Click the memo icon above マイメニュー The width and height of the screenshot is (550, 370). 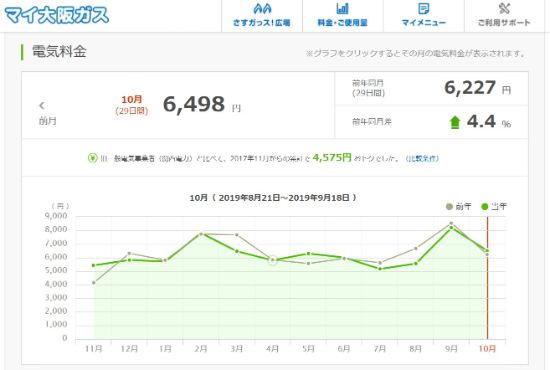(x=424, y=8)
